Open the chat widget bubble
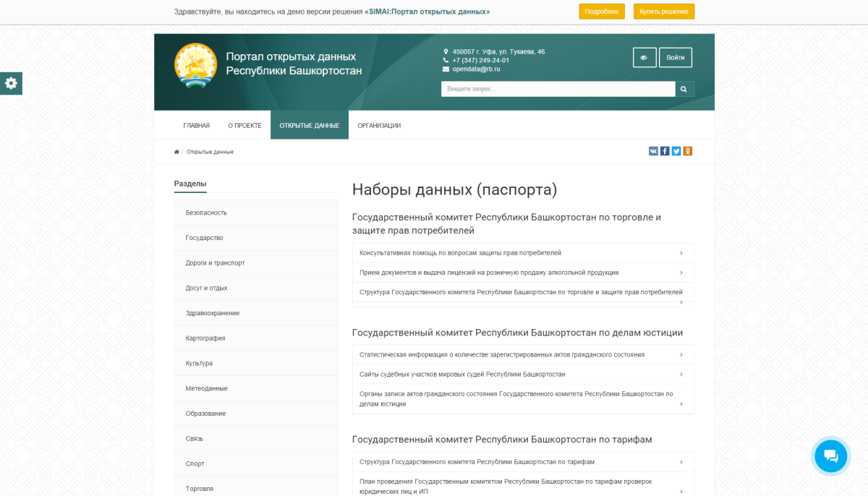 [x=830, y=456]
